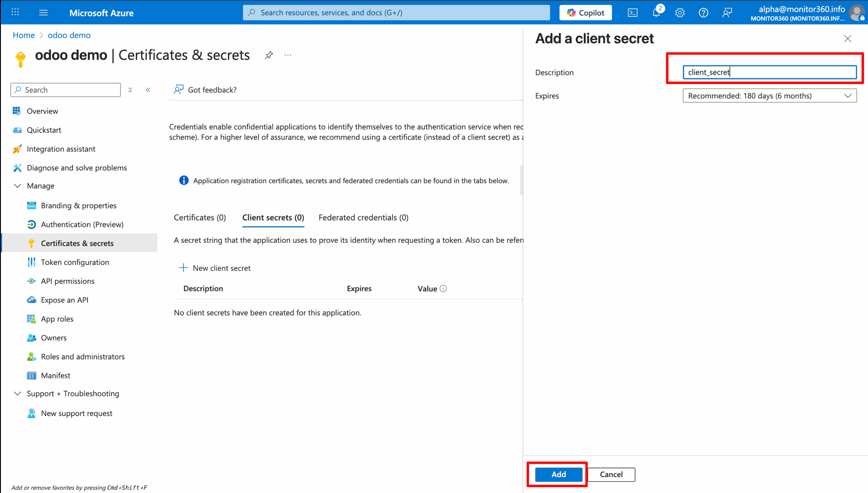This screenshot has width=868, height=493.
Task: Open the Cloud Shell icon
Action: pyautogui.click(x=632, y=13)
